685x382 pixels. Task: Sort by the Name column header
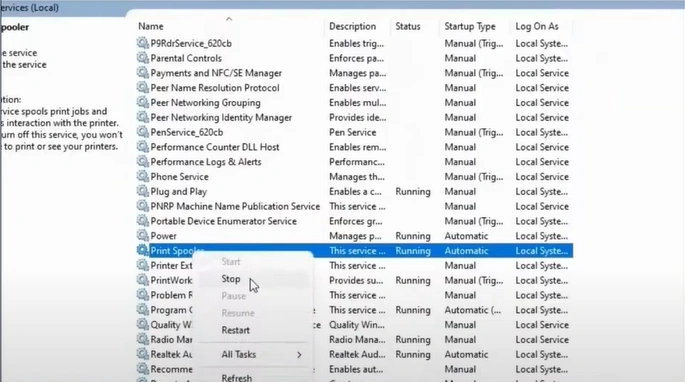[151, 26]
